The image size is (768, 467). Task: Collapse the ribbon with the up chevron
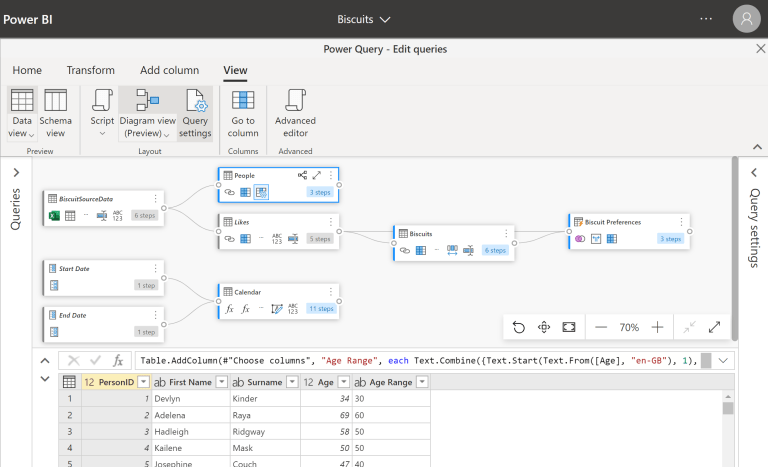757,147
